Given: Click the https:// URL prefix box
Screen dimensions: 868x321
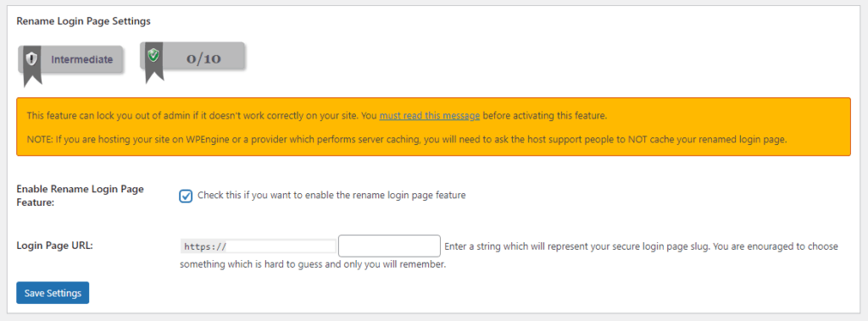Looking at the screenshot, I should [x=258, y=246].
